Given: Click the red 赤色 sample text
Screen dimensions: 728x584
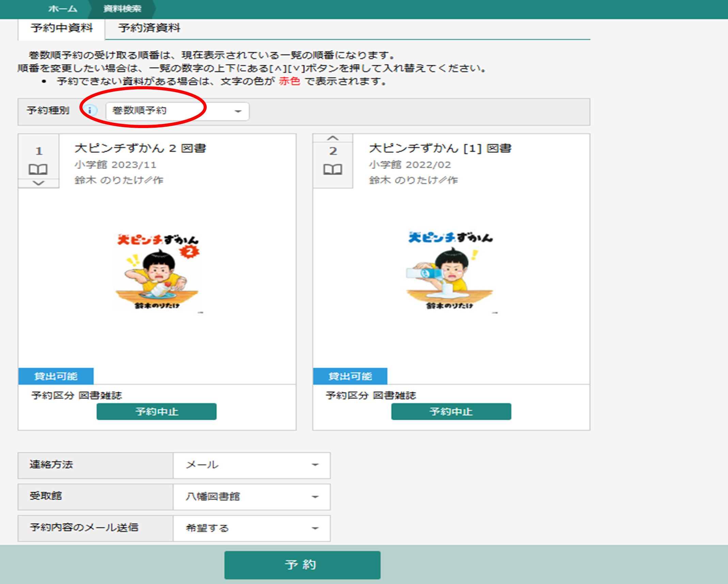Looking at the screenshot, I should tap(289, 81).
